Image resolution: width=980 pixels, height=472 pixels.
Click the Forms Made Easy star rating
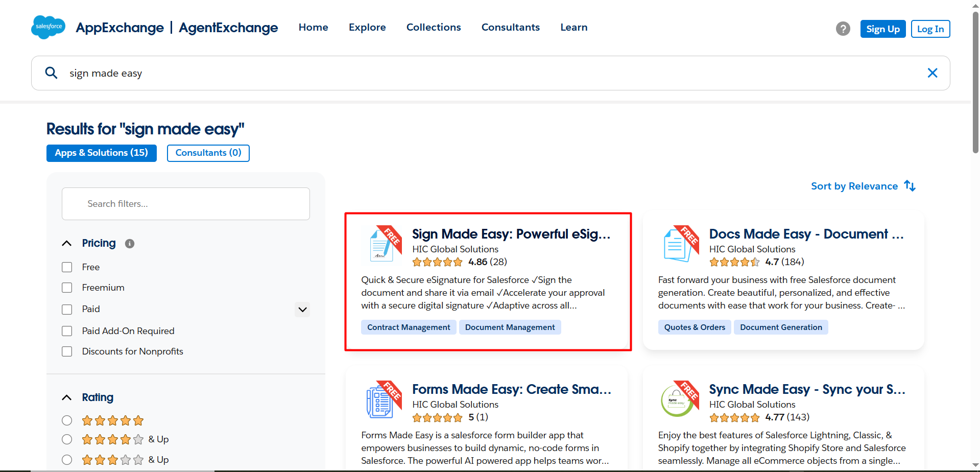tap(437, 417)
